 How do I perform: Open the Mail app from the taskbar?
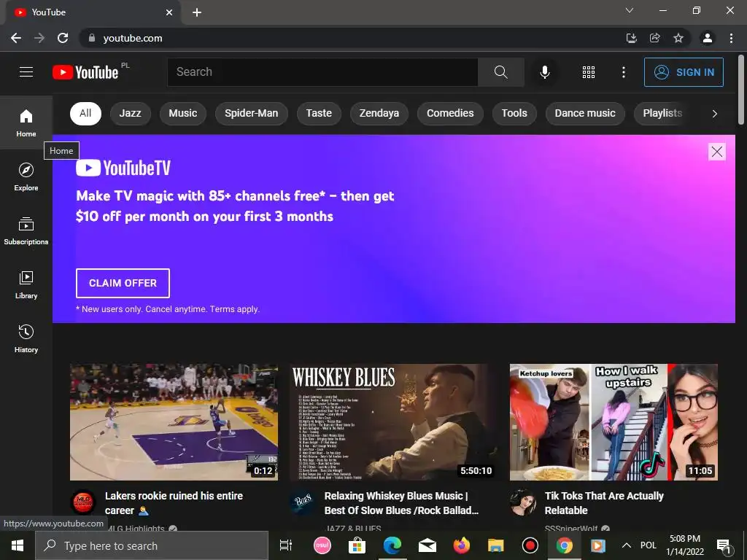pyautogui.click(x=427, y=545)
